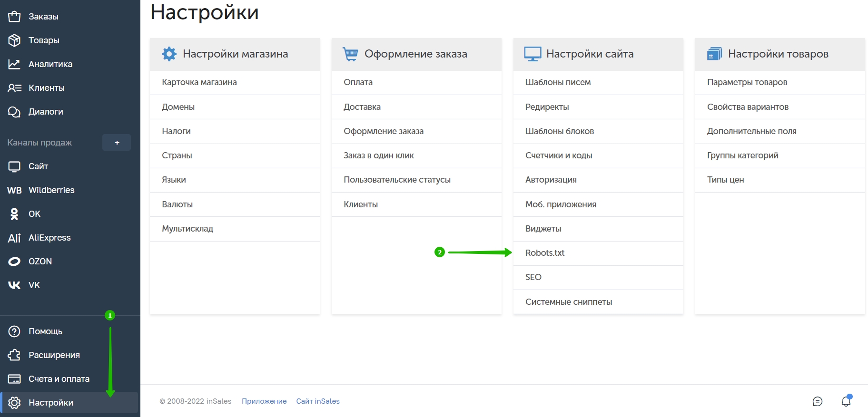Click the Products box icon

click(14, 40)
